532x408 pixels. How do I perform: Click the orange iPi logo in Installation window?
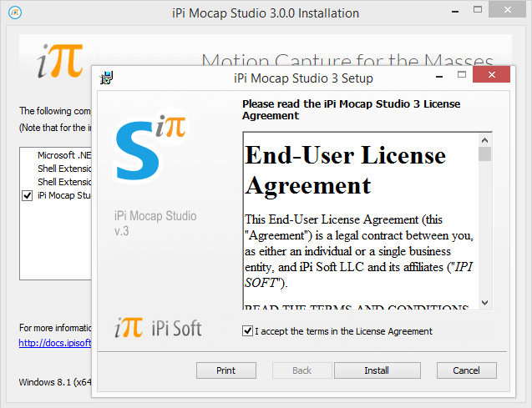(60, 61)
